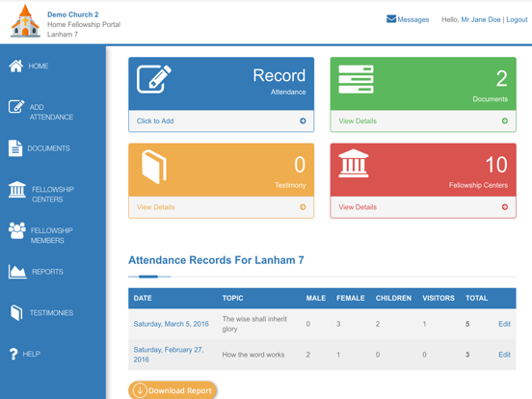This screenshot has height=399, width=532.
Task: Click the 'Home Fellowship Portal' subtitle text
Action: (84, 24)
